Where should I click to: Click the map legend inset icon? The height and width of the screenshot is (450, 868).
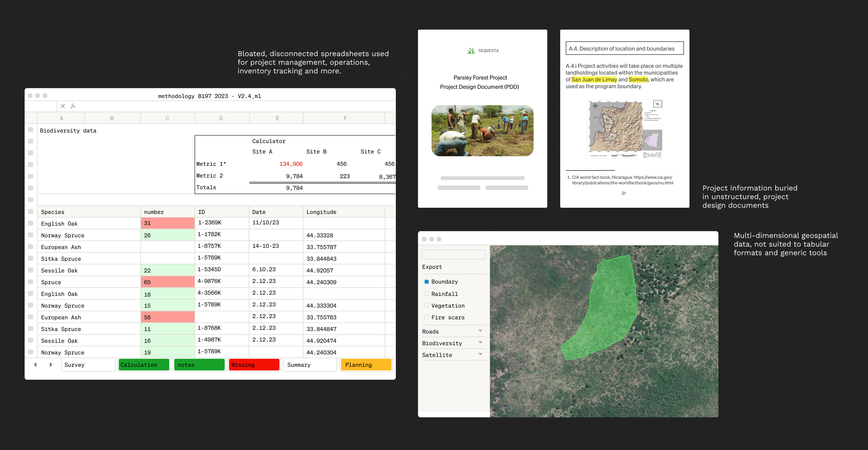coord(657,104)
